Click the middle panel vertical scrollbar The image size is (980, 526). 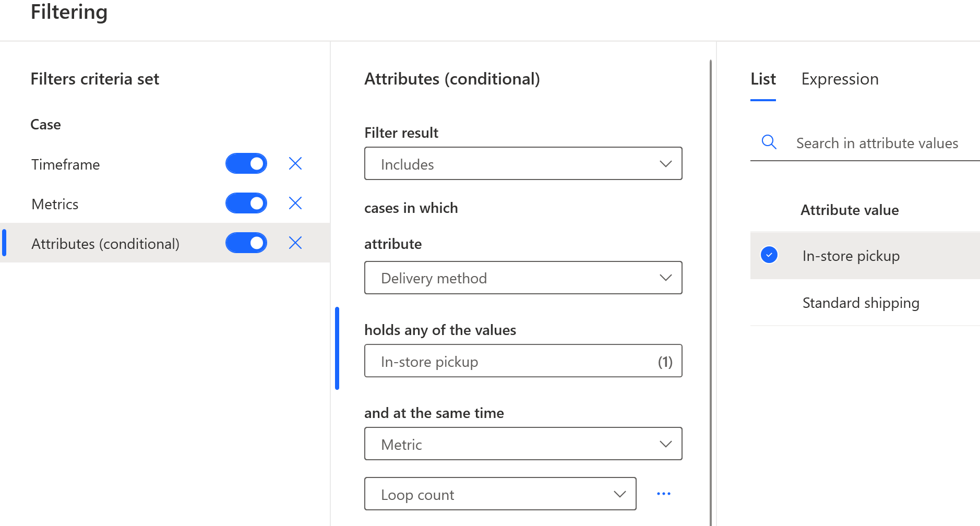pyautogui.click(x=711, y=292)
